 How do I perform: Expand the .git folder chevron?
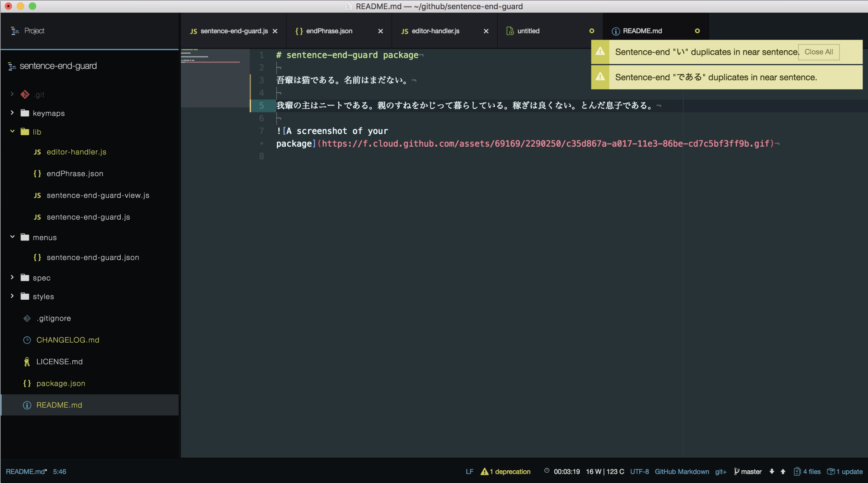[x=12, y=94]
